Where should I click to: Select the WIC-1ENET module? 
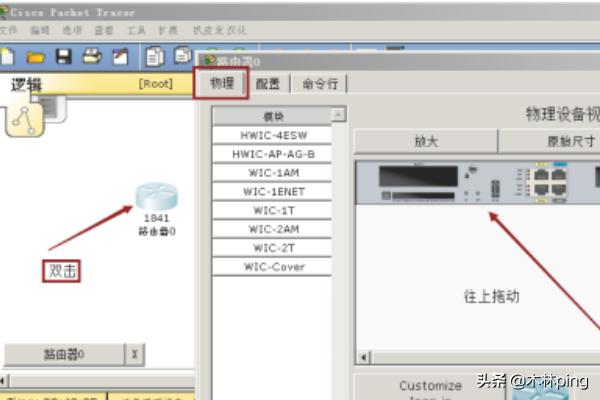point(272,192)
